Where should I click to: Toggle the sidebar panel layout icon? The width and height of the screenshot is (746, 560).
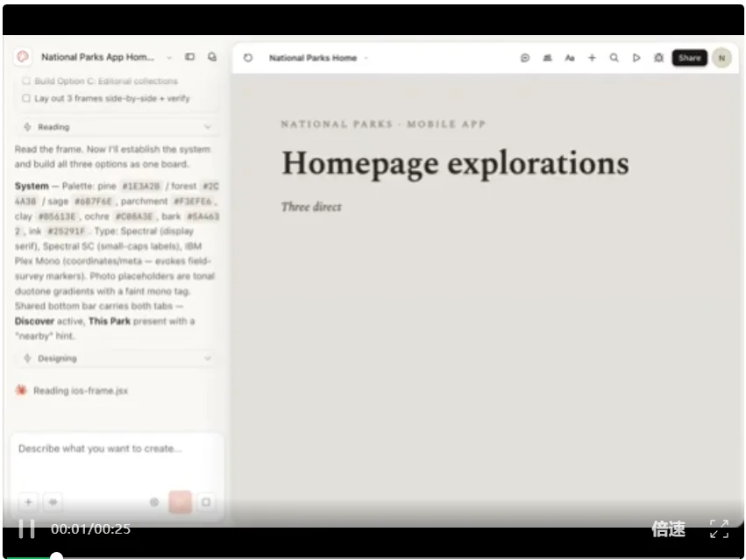[x=190, y=57]
